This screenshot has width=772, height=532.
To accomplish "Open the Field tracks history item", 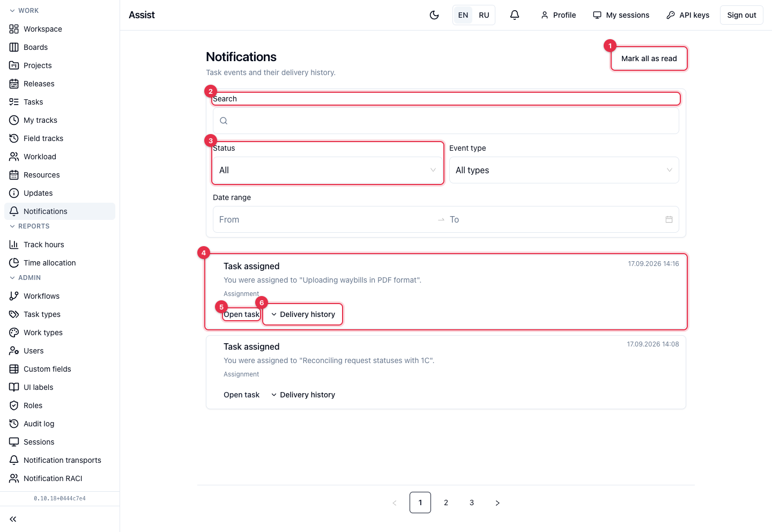I will pos(60,138).
